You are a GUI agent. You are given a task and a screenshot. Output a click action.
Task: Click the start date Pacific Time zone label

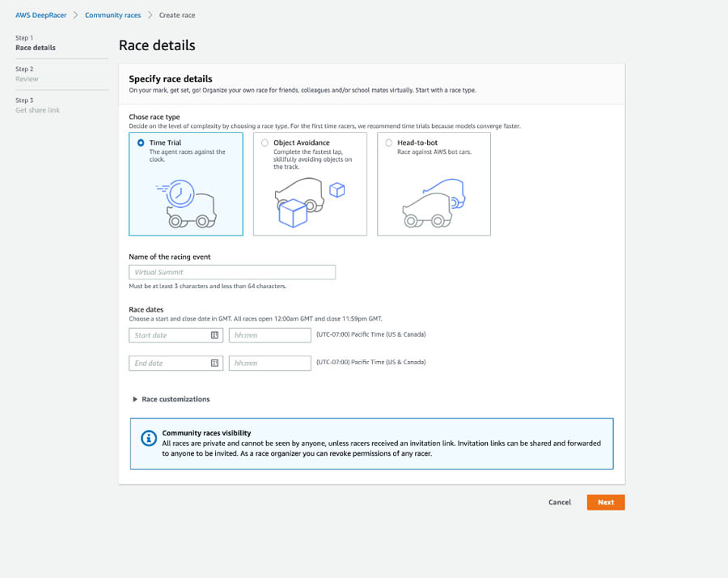click(x=371, y=334)
